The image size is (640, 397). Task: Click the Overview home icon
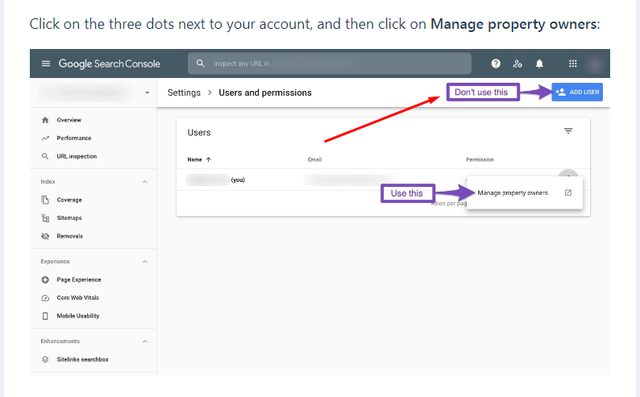45,120
